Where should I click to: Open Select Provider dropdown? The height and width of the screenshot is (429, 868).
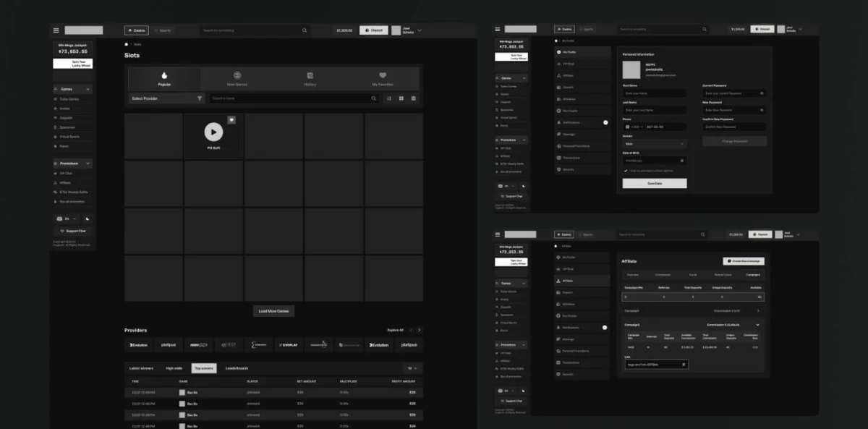click(166, 98)
